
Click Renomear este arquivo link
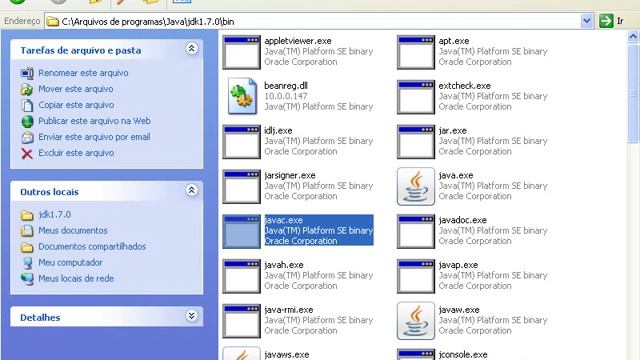(83, 73)
